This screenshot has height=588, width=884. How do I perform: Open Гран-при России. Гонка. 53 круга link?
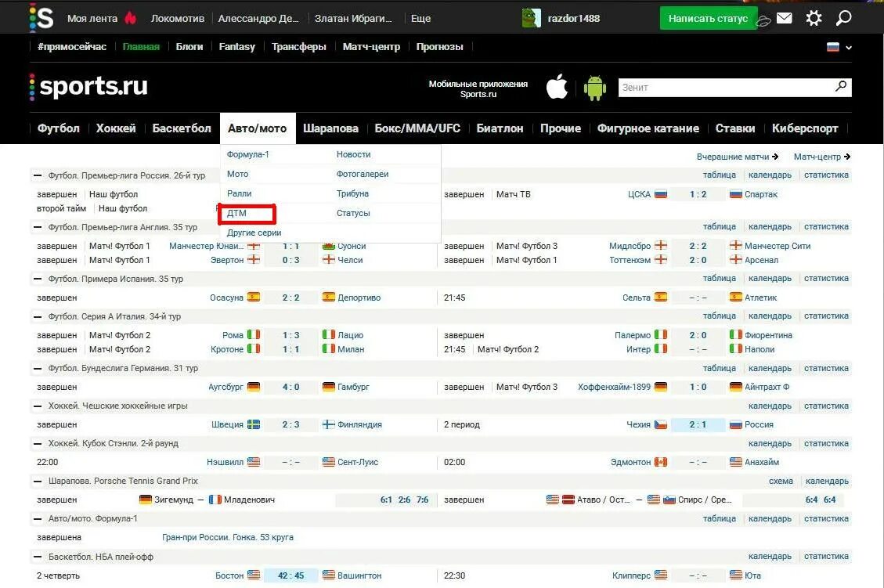click(228, 537)
